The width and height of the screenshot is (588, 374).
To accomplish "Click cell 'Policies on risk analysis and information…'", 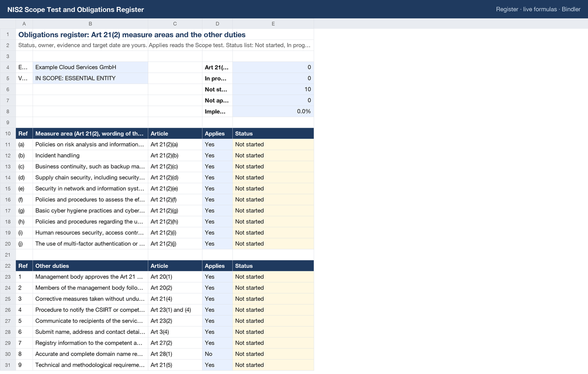I will click(x=90, y=145).
